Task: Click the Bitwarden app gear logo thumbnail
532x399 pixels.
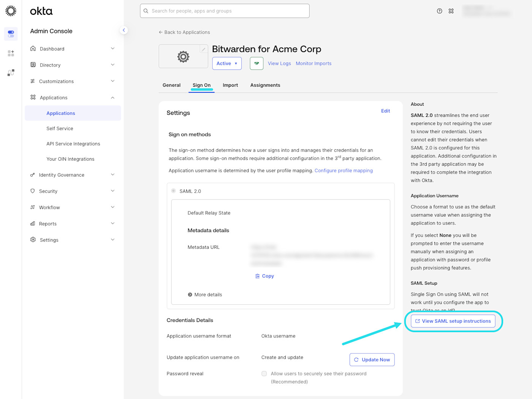Action: click(183, 57)
